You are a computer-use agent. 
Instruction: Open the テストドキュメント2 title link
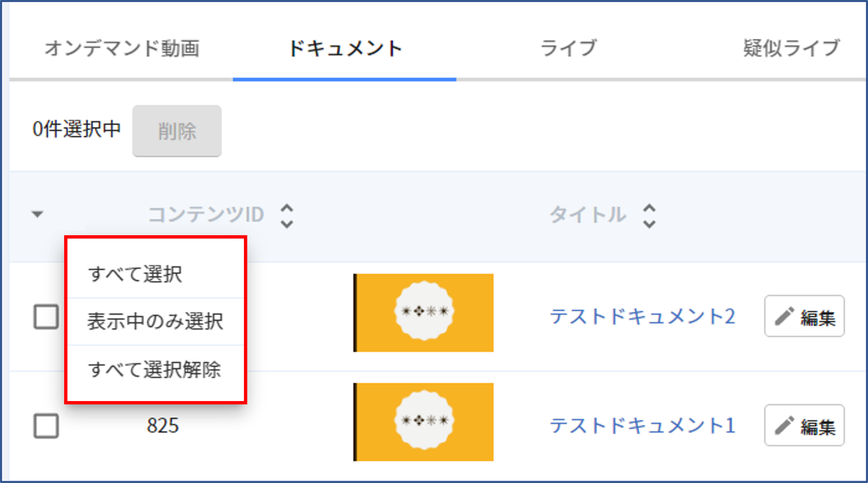[642, 316]
